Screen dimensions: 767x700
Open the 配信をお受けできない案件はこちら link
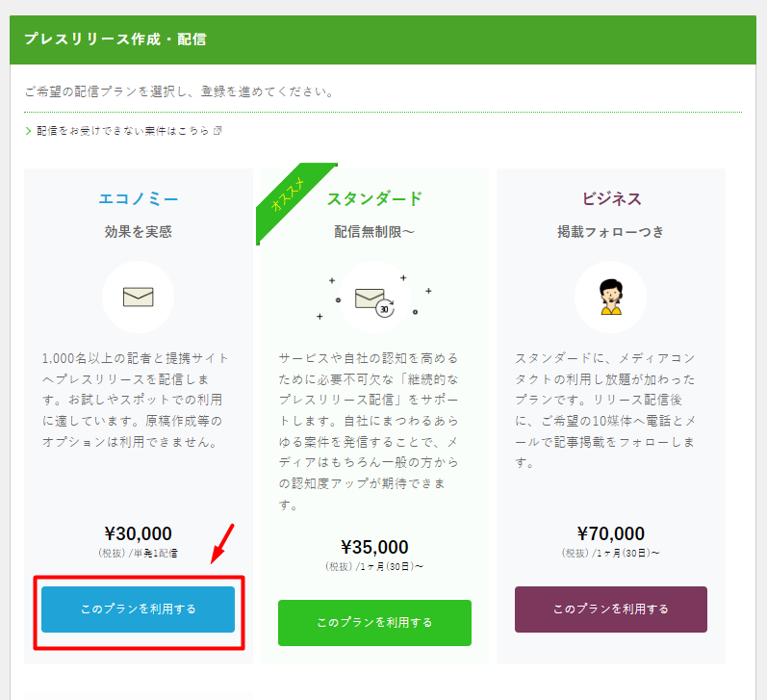coord(123,131)
